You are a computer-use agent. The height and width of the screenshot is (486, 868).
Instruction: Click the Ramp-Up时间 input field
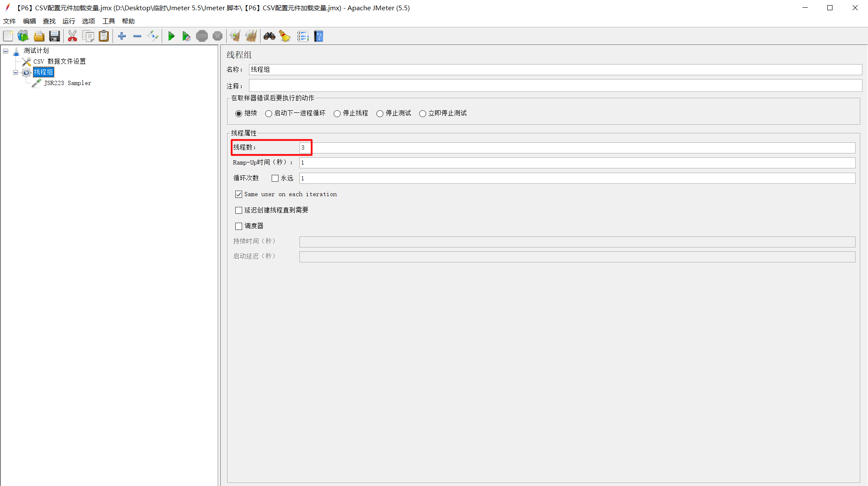577,163
